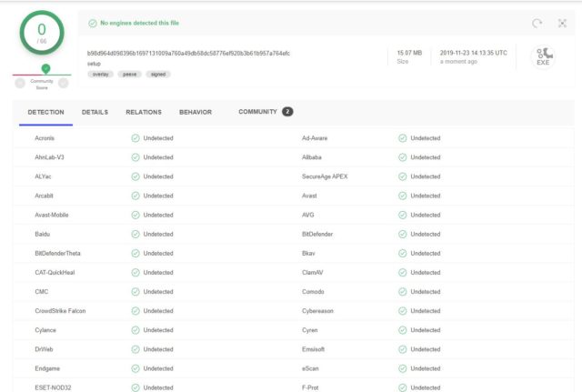Click the 'DrWeb' engine name

coord(44,349)
